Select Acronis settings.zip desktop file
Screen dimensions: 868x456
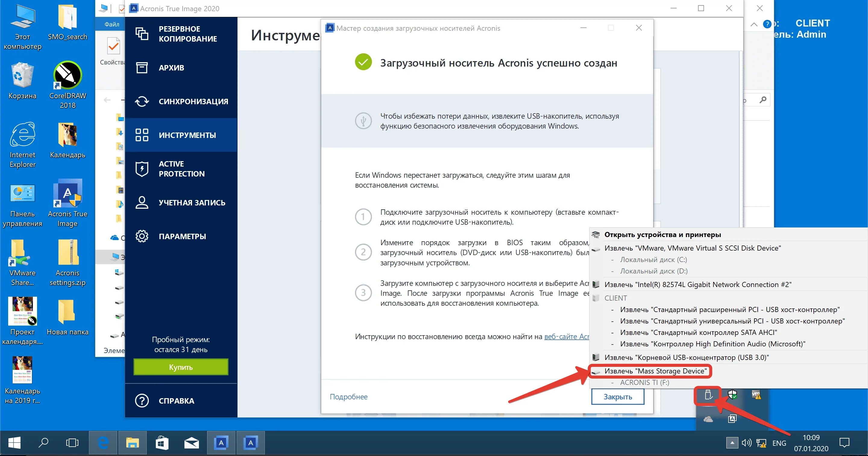68,263
